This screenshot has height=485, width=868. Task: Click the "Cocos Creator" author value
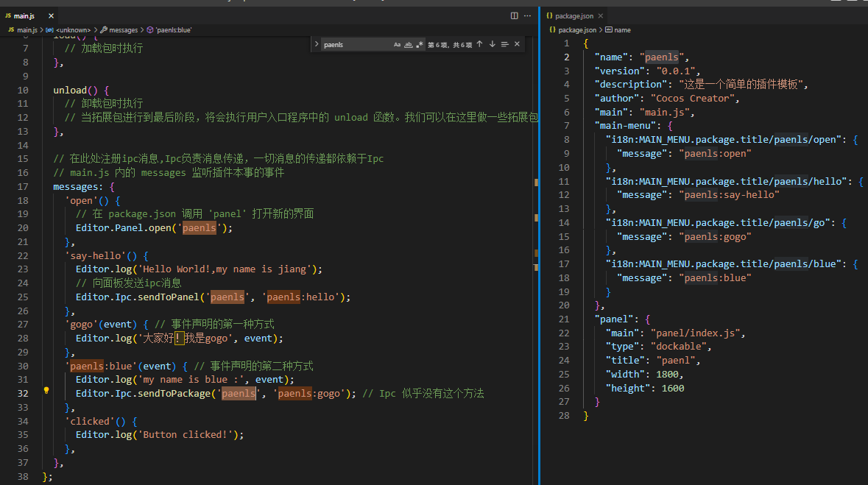tap(692, 98)
